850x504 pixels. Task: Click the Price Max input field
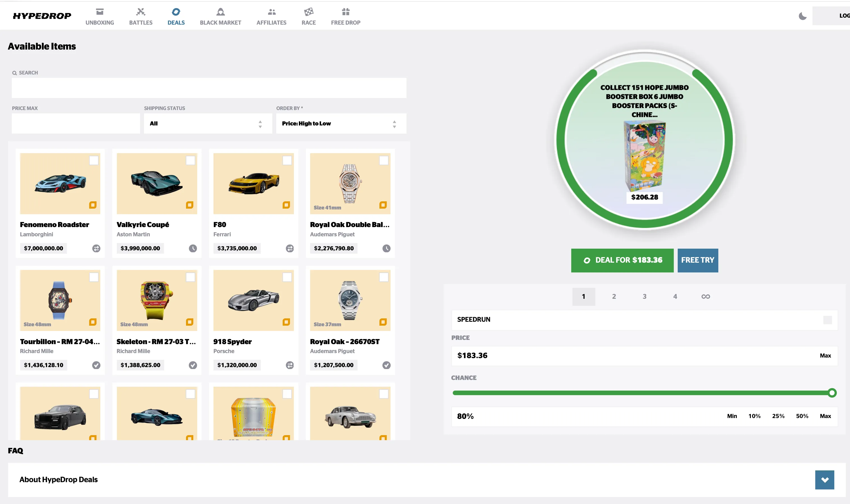tap(76, 124)
